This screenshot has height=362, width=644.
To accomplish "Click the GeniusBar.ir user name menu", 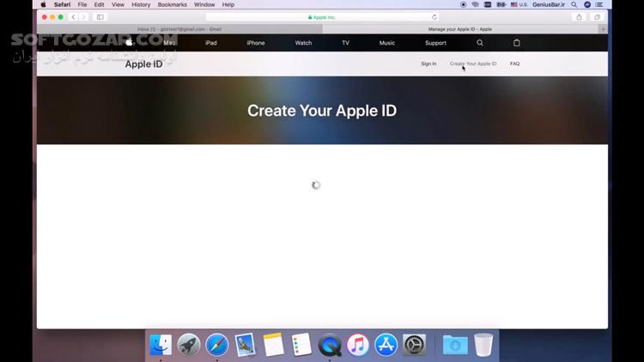I will point(549,5).
